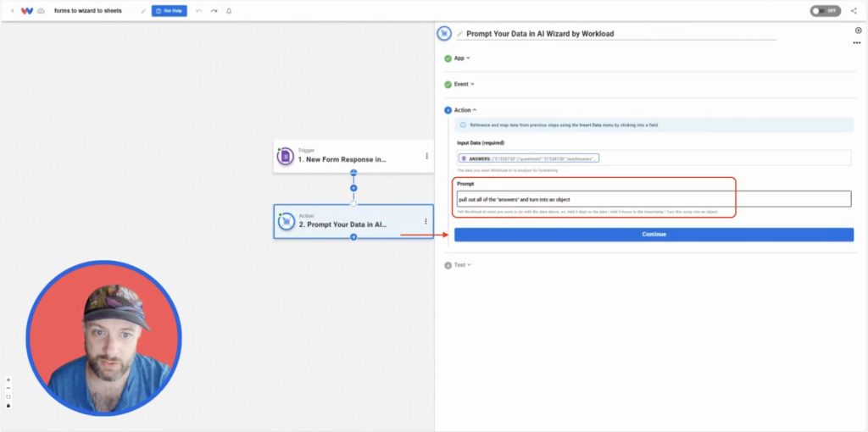Click the 'Prompt' field label

pyautogui.click(x=465, y=184)
